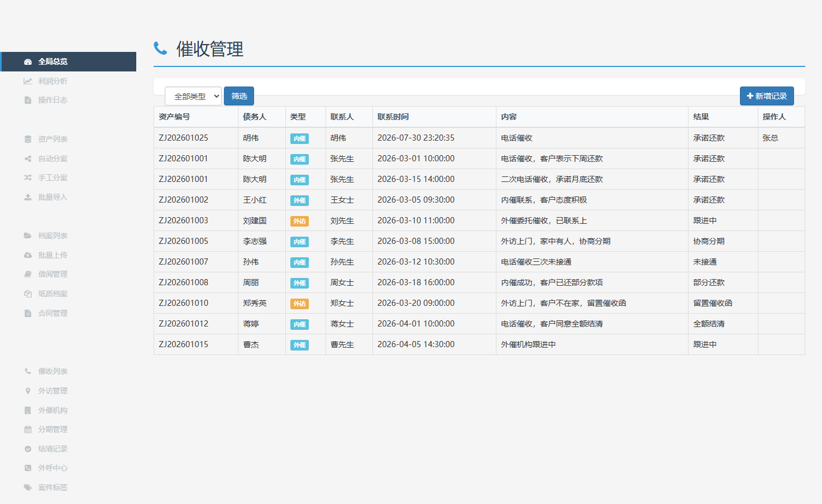This screenshot has height=504, width=822.
Task: Open 合同管理 file icon in sidebar
Action: click(27, 313)
